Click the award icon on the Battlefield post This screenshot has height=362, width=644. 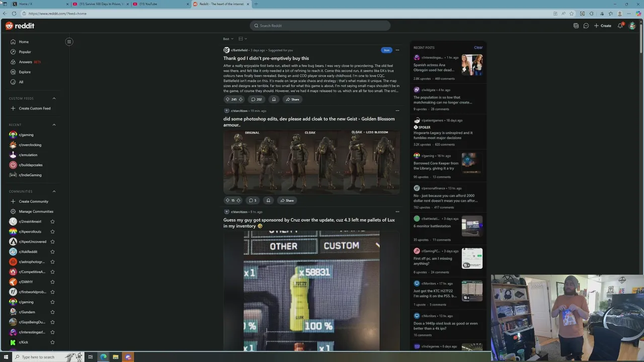click(274, 100)
